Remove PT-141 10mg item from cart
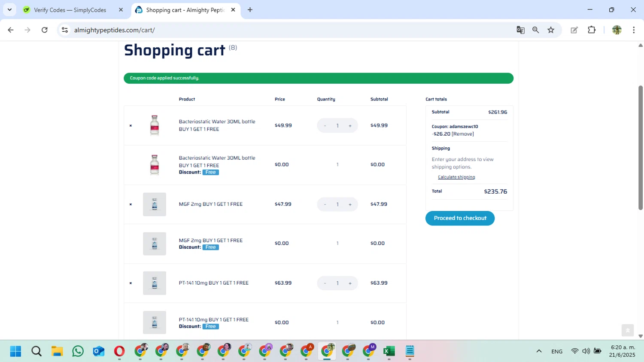644x362 pixels. [x=131, y=283]
